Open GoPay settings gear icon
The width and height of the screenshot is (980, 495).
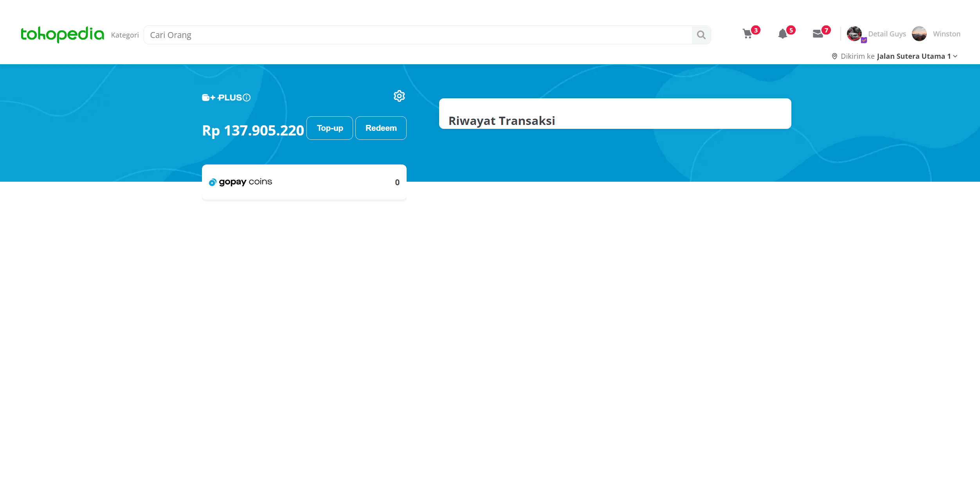(399, 96)
